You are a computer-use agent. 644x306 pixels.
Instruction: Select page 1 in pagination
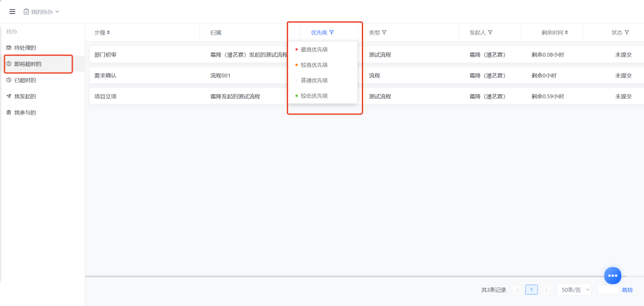tap(531, 289)
